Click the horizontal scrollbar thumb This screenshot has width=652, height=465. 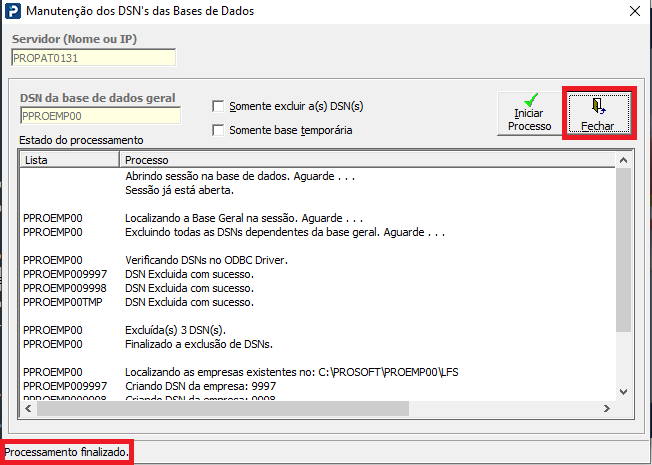pyautogui.click(x=223, y=408)
